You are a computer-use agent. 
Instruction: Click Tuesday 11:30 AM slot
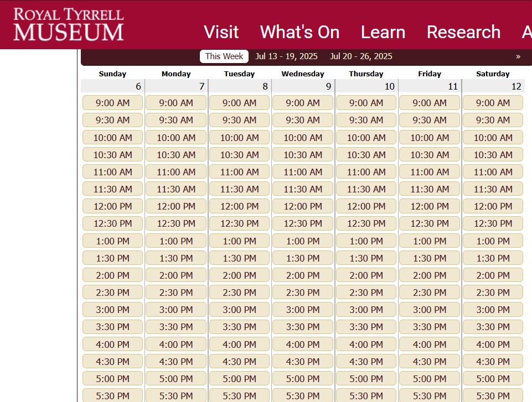pos(240,189)
